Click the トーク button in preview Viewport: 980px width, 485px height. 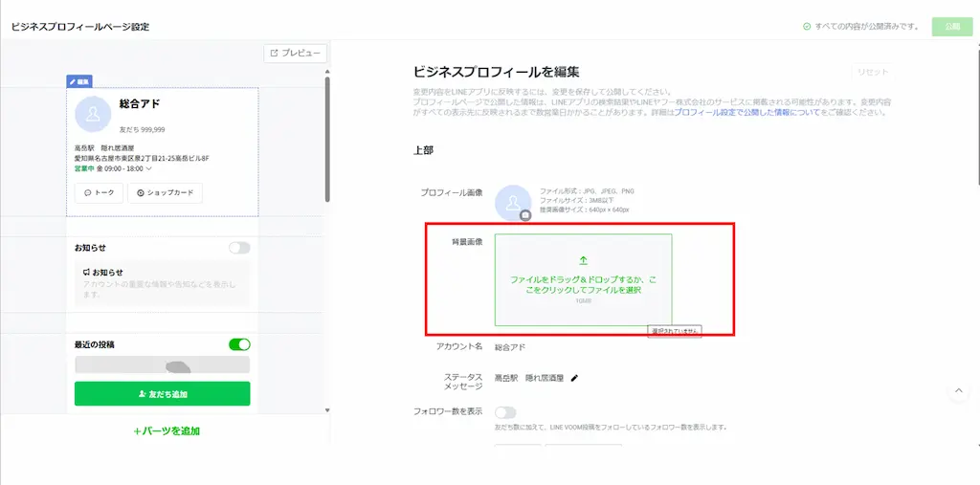pyautogui.click(x=99, y=193)
